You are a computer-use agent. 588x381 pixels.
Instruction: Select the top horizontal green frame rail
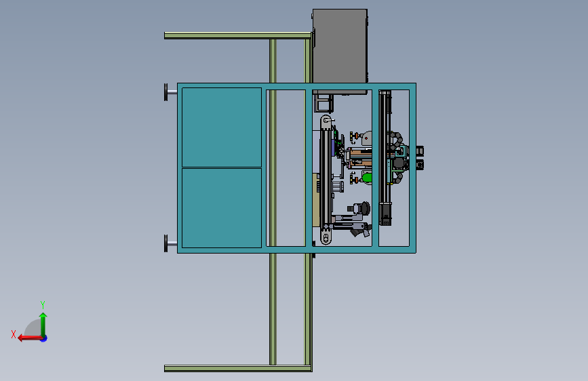tap(238, 36)
